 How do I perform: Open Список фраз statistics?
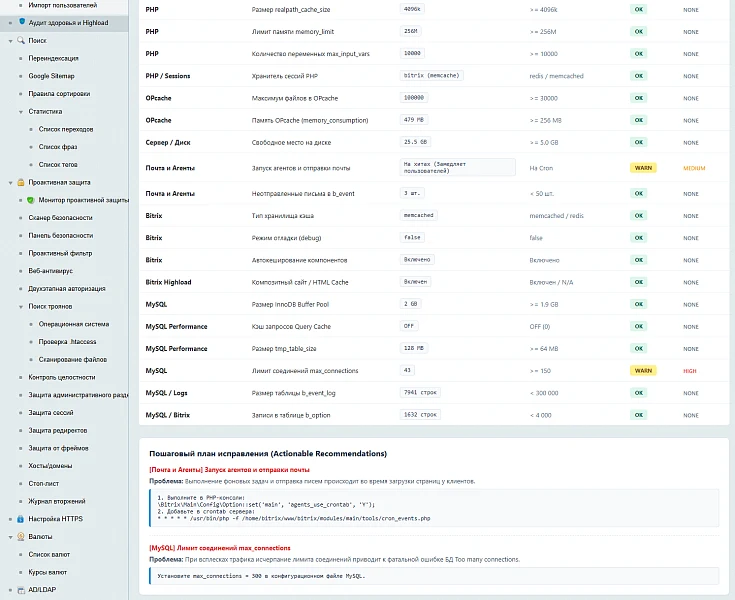pyautogui.click(x=58, y=147)
